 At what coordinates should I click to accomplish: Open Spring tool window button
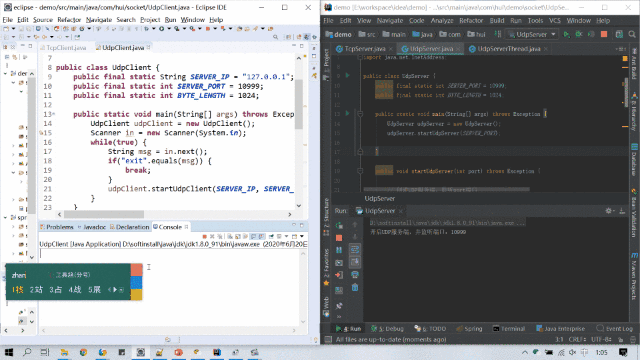tap(469, 329)
